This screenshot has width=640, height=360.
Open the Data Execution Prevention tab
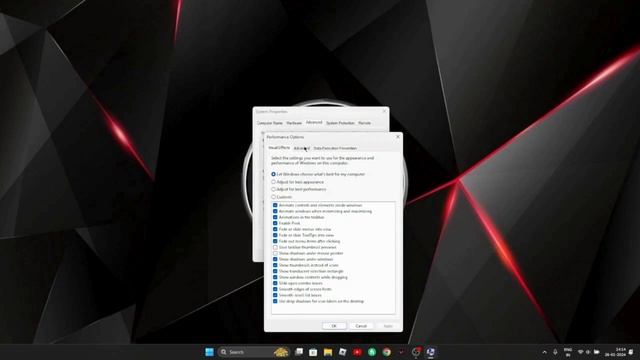(335, 148)
